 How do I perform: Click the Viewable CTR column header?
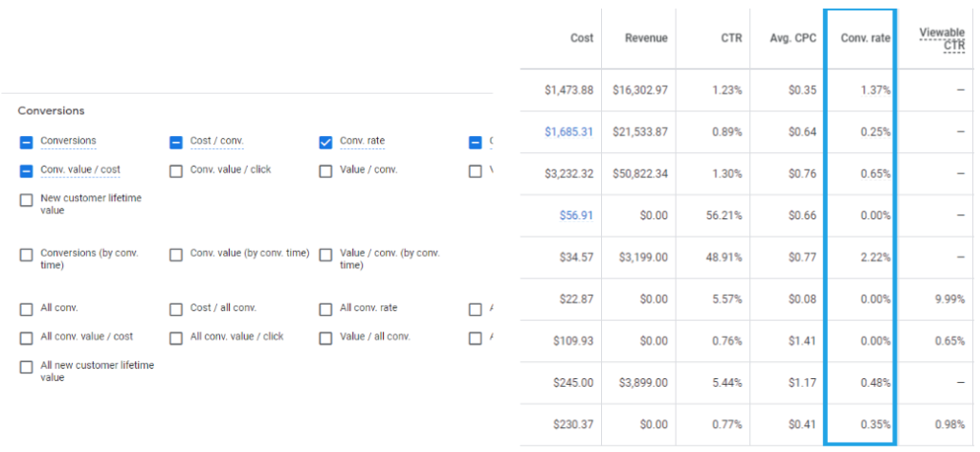pos(942,39)
